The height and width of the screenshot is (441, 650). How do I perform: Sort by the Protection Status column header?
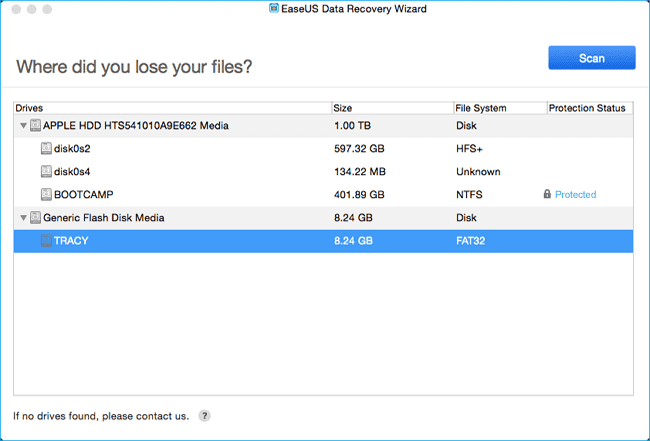586,107
